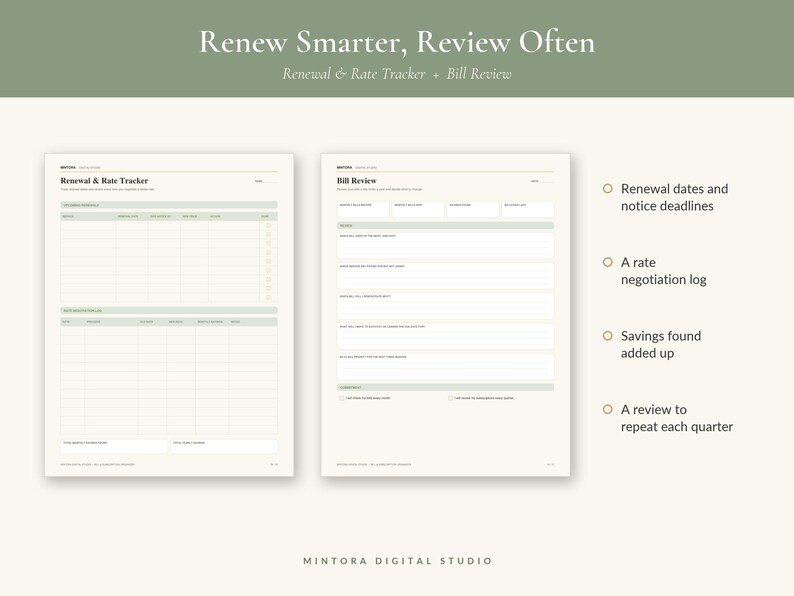Click the "Which bill went up the most" answer box
Screen dimensions: 794x596
(446, 246)
